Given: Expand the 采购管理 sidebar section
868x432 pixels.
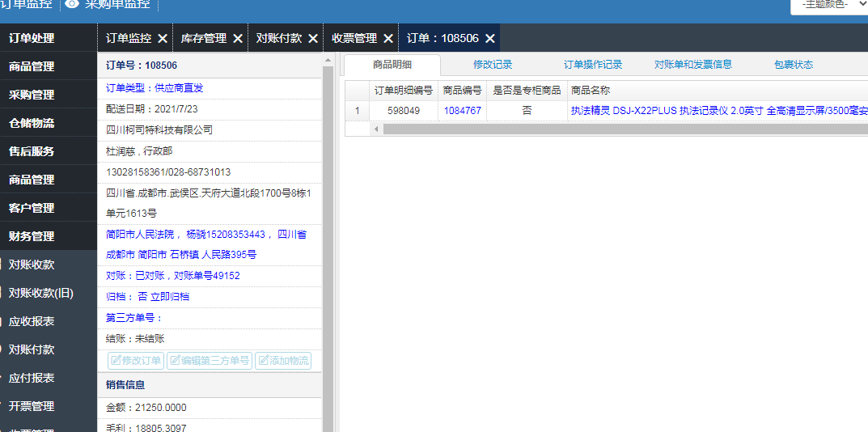Looking at the screenshot, I should click(x=49, y=95).
